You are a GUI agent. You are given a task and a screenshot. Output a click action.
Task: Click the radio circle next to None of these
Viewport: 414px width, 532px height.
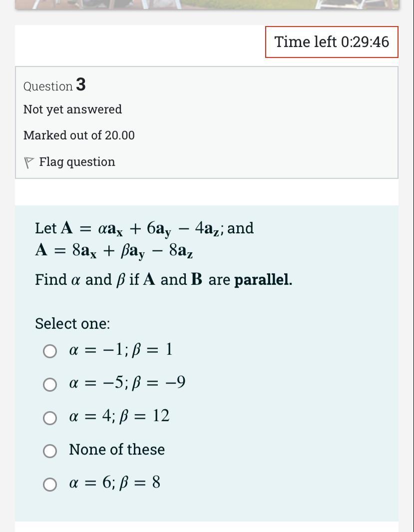(50, 451)
